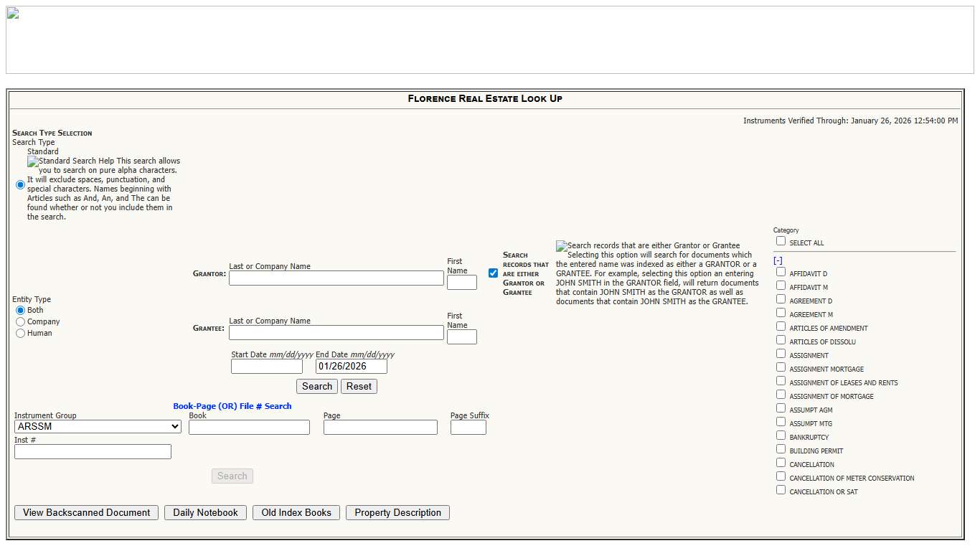Select the Company entity type
This screenshot has height=551, width=980.
tap(20, 321)
